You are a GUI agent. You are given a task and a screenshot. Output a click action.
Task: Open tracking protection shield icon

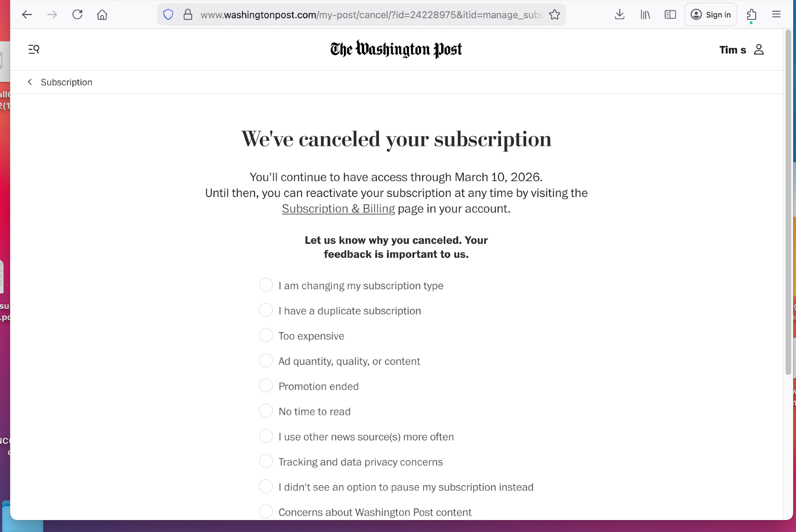(168, 15)
